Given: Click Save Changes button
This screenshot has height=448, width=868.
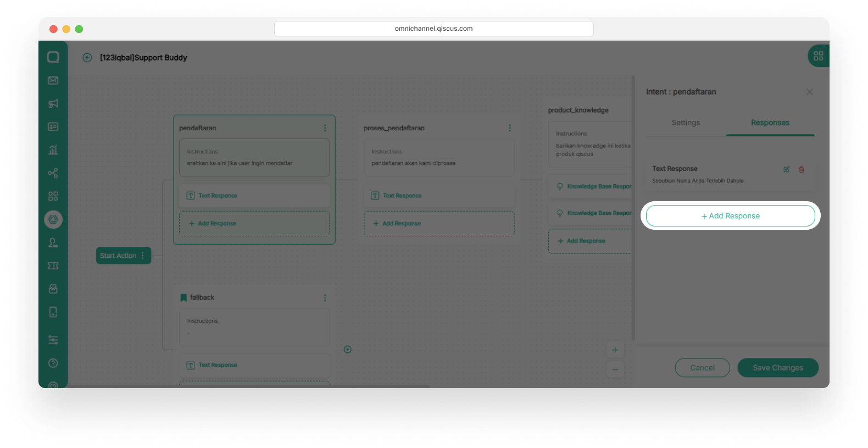Looking at the screenshot, I should (778, 368).
